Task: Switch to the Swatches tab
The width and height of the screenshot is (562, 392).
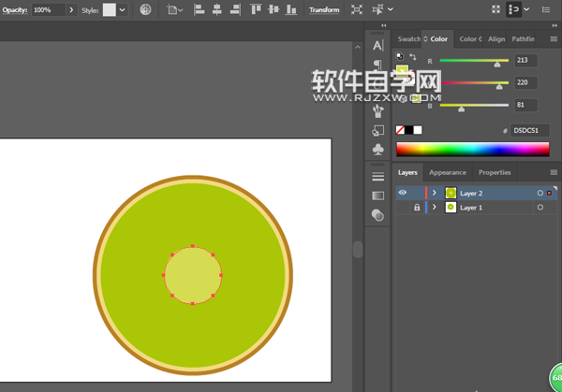Action: click(409, 39)
